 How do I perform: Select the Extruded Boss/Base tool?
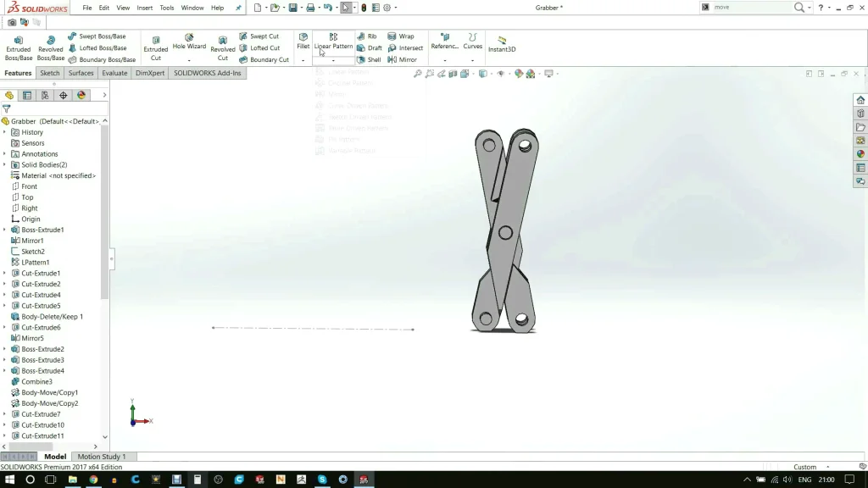(19, 48)
